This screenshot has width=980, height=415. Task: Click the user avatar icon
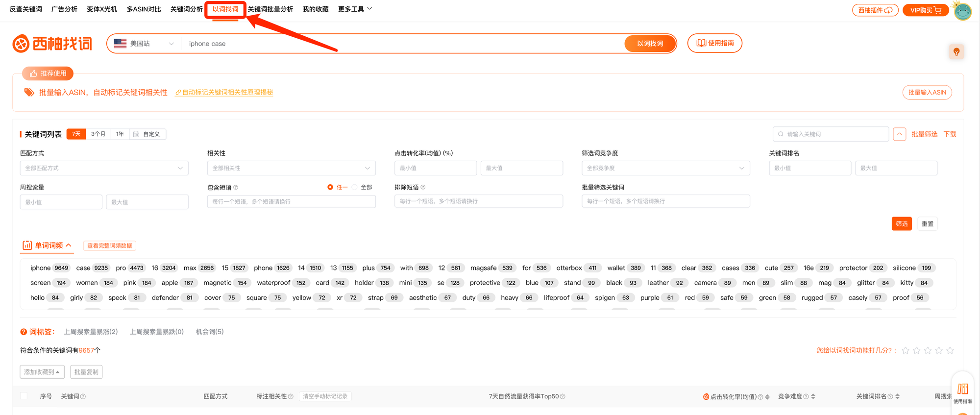[x=962, y=11]
